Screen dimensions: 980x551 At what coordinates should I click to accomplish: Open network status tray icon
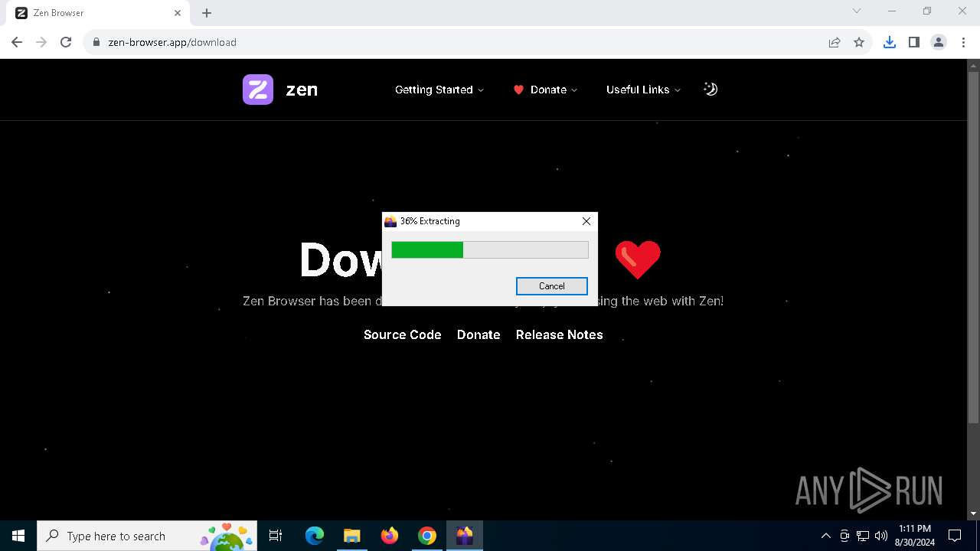(x=863, y=536)
